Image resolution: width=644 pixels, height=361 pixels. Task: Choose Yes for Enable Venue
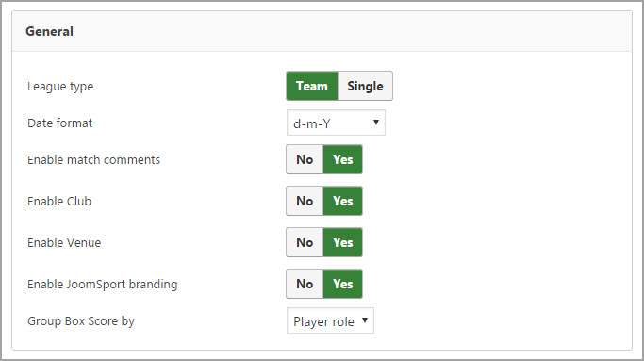pos(342,242)
